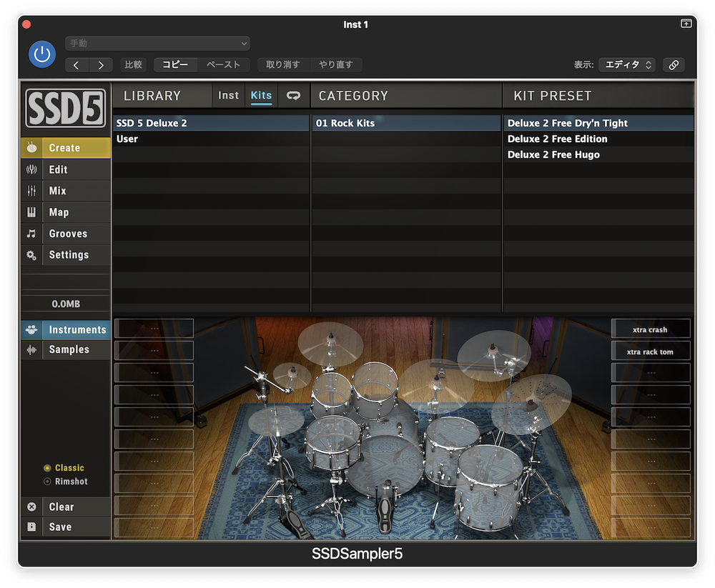
Task: Select 01 Rock Kits category
Action: (406, 123)
